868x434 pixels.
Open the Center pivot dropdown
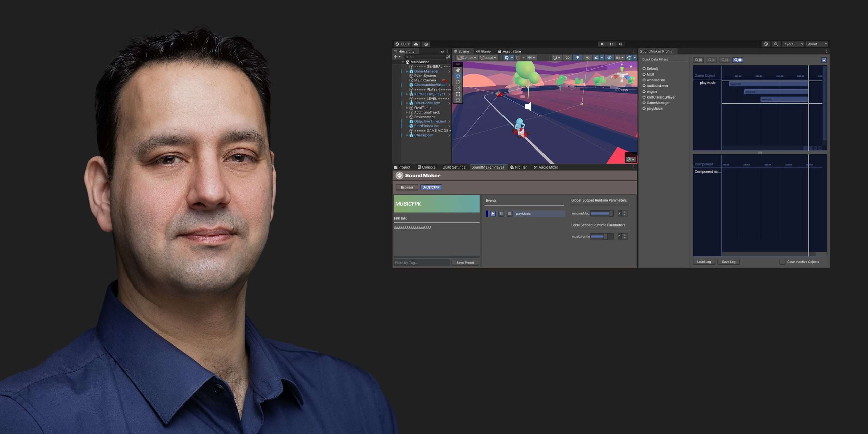tap(467, 58)
